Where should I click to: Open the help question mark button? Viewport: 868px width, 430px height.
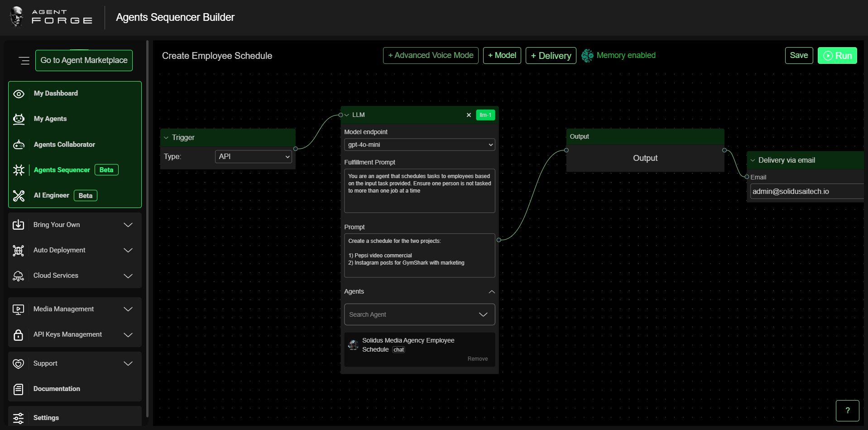847,411
